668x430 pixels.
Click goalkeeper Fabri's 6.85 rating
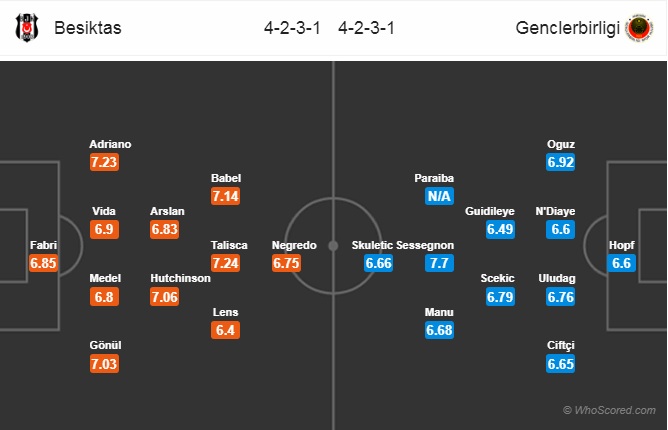point(43,263)
